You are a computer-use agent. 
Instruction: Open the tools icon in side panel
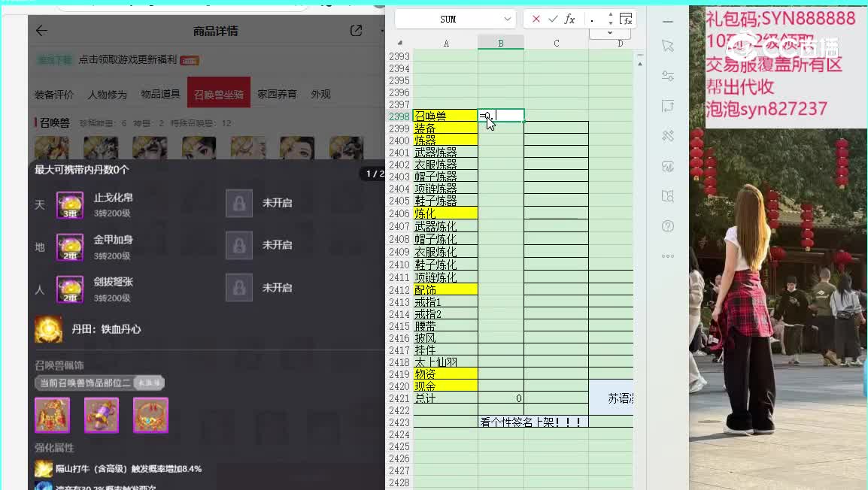[668, 136]
